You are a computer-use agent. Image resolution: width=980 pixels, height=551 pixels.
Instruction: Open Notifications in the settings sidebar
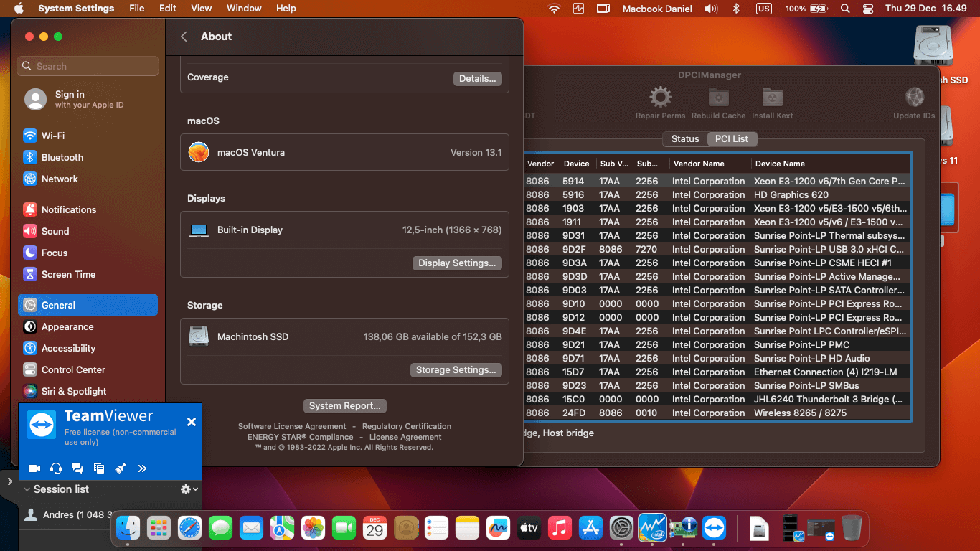(x=88, y=209)
